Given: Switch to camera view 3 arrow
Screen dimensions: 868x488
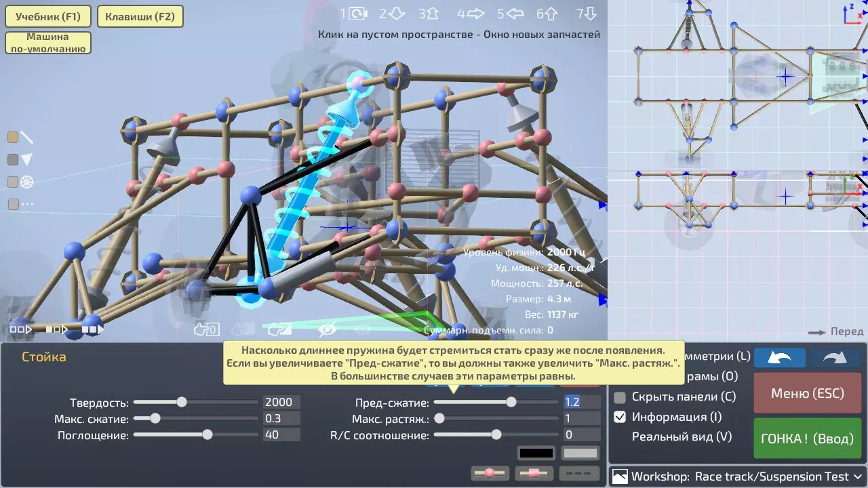Looking at the screenshot, I should (x=434, y=13).
